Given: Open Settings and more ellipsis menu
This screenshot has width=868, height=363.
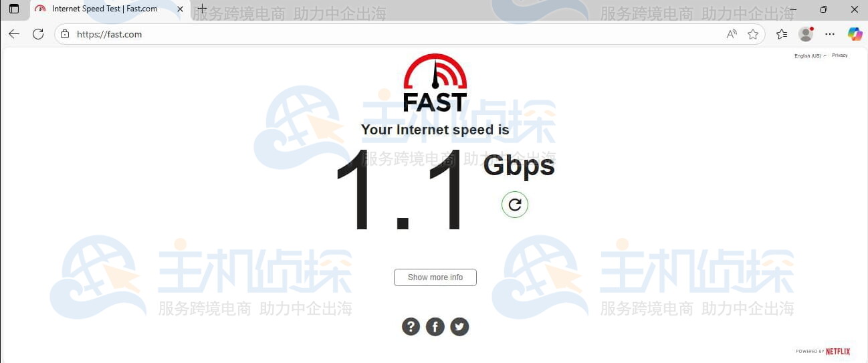Looking at the screenshot, I should tap(830, 34).
